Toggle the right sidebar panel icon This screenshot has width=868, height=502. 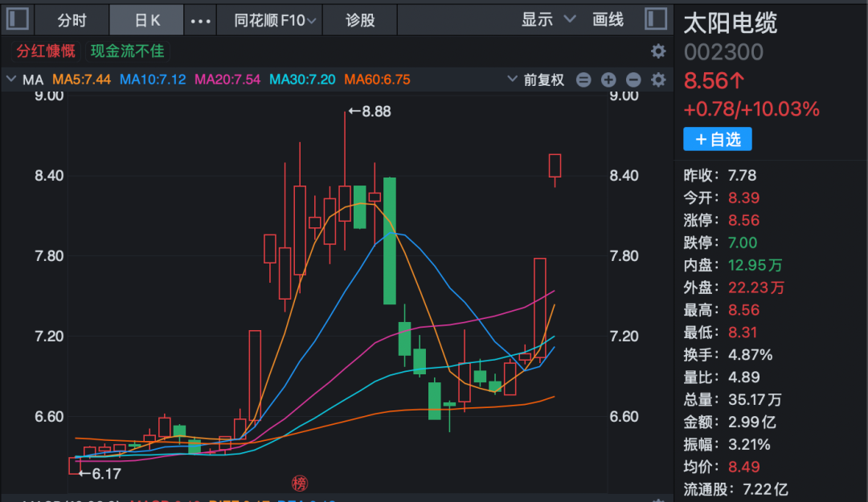pos(656,19)
